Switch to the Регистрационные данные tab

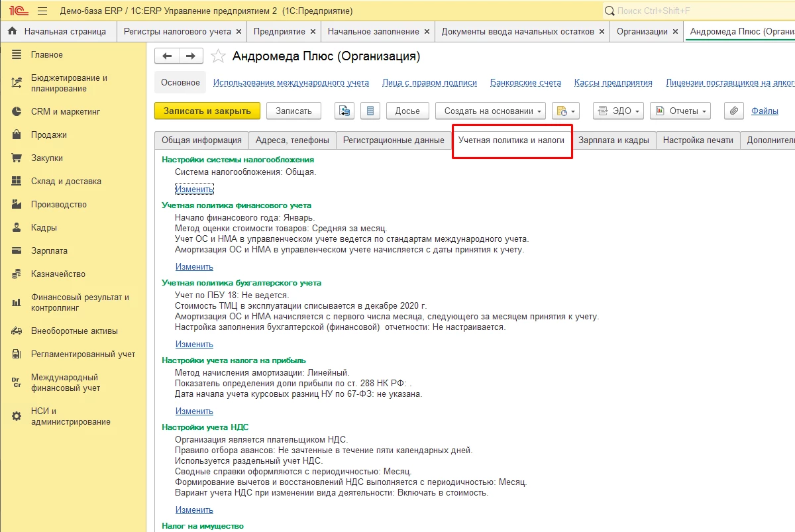click(x=394, y=140)
